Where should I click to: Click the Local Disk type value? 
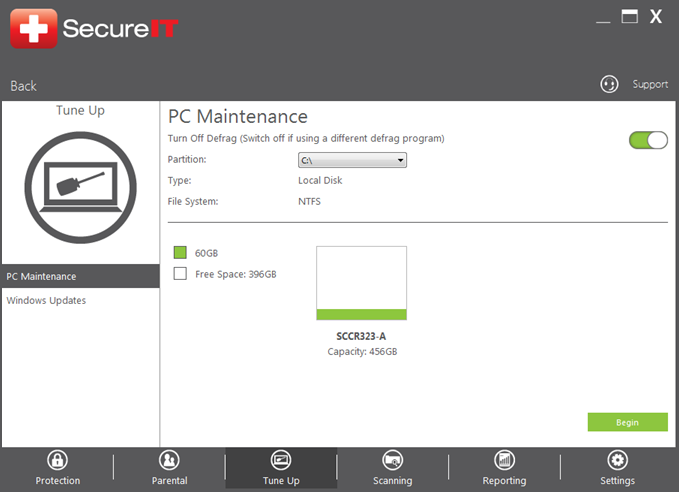320,180
